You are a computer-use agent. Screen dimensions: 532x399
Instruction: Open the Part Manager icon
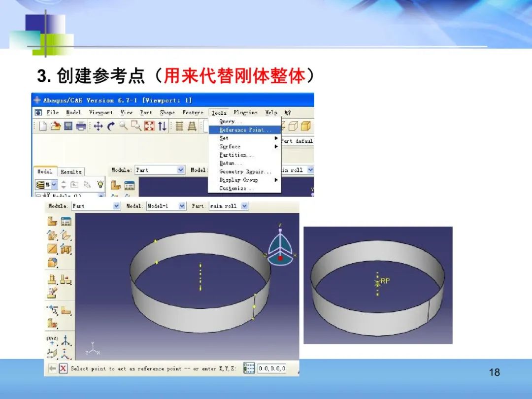coord(66,221)
